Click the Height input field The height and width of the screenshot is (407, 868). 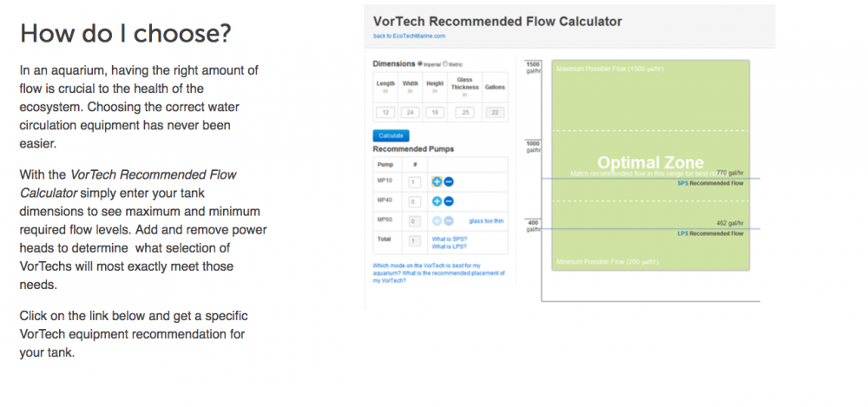point(435,112)
